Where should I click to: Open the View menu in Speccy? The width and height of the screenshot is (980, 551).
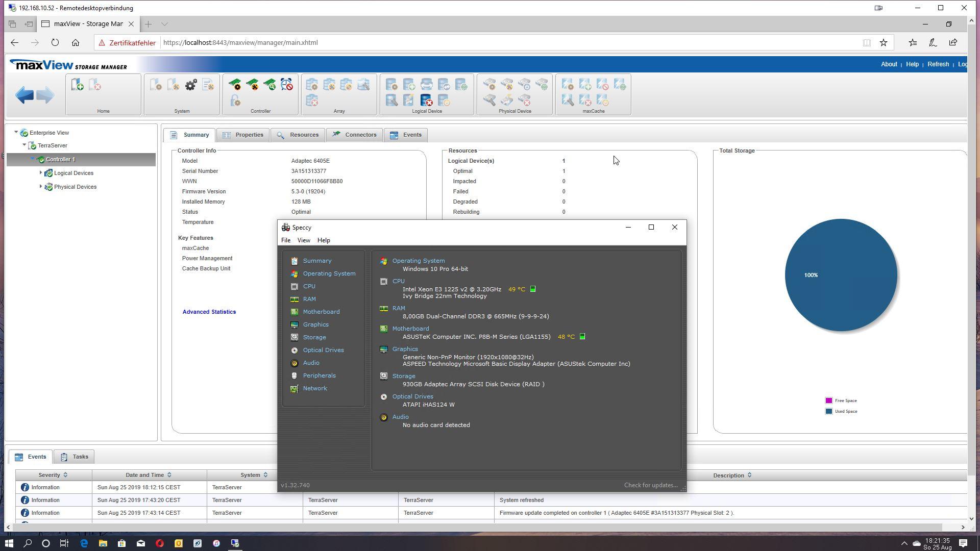(x=303, y=240)
